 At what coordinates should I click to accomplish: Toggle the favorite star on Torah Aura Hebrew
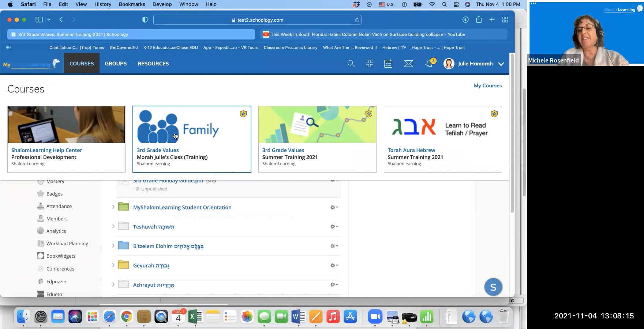[x=494, y=114]
